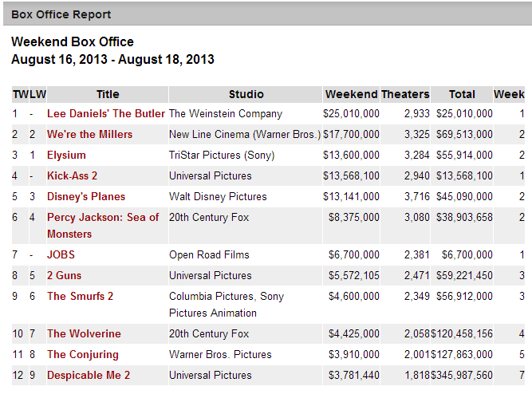
Task: Click the 2 Guns title link
Action: click(x=65, y=276)
